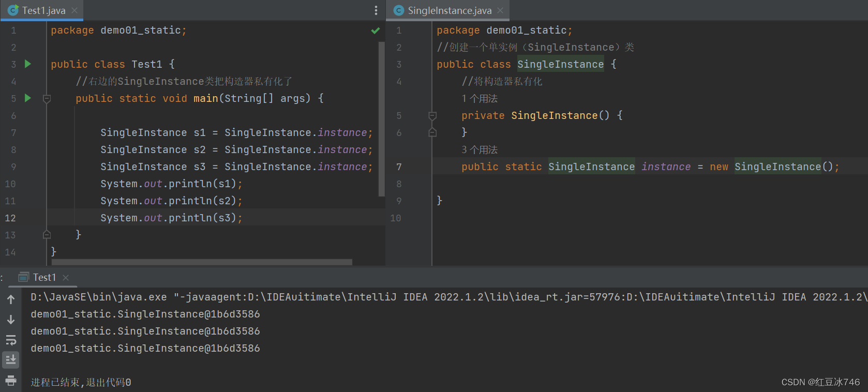This screenshot has width=868, height=392.
Task: Close the SingleInstance.java editor tab
Action: pos(500,10)
